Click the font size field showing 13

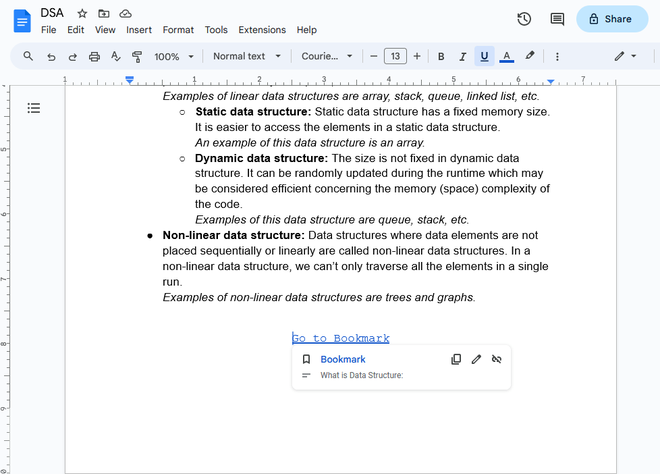[x=395, y=56]
